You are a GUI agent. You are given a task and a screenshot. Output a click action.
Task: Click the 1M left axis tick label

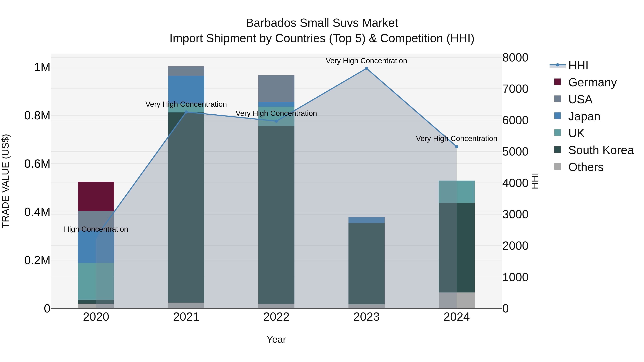click(x=42, y=67)
